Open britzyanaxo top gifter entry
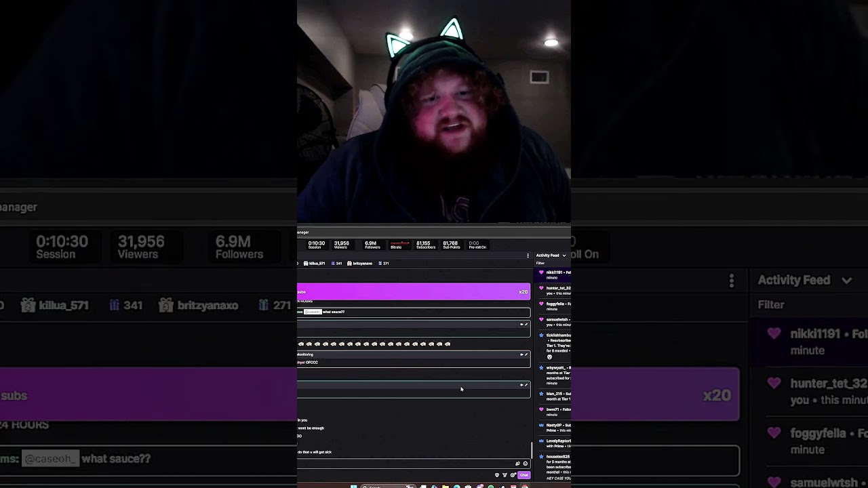The image size is (868, 488). pyautogui.click(x=359, y=263)
